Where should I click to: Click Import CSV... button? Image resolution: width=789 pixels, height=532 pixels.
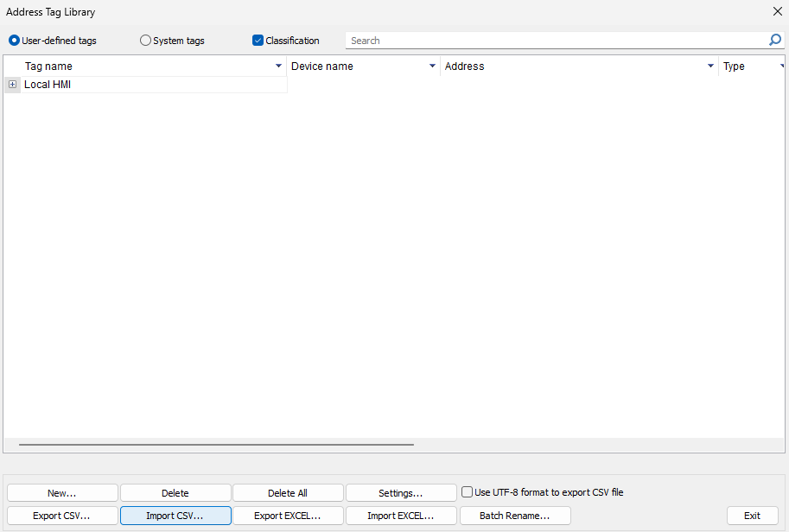tap(175, 516)
